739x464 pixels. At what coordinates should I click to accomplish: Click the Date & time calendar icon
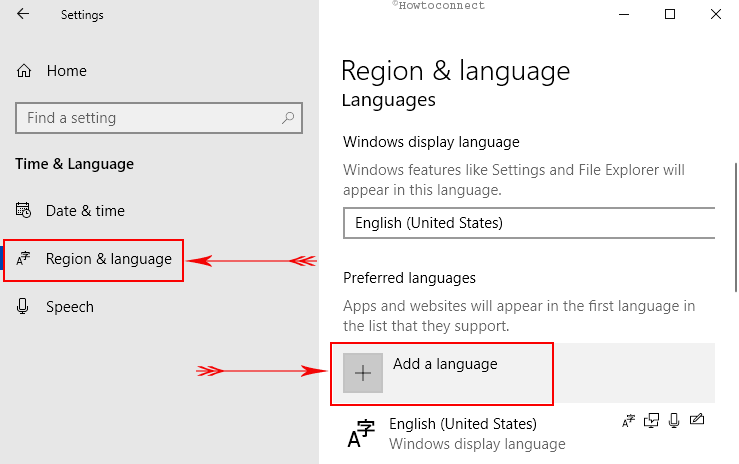coord(23,210)
